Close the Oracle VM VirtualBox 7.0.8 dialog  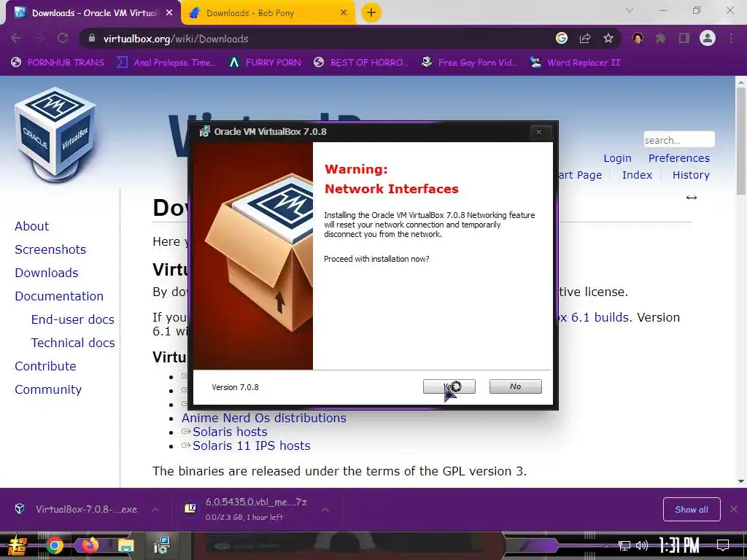(x=539, y=133)
